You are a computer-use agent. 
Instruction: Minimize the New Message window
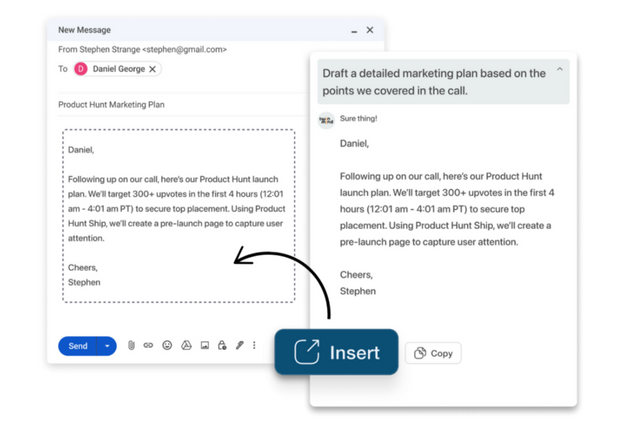(x=354, y=31)
